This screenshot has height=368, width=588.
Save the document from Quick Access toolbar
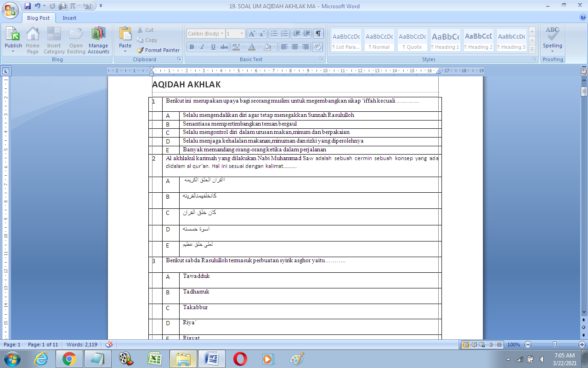tap(28, 6)
